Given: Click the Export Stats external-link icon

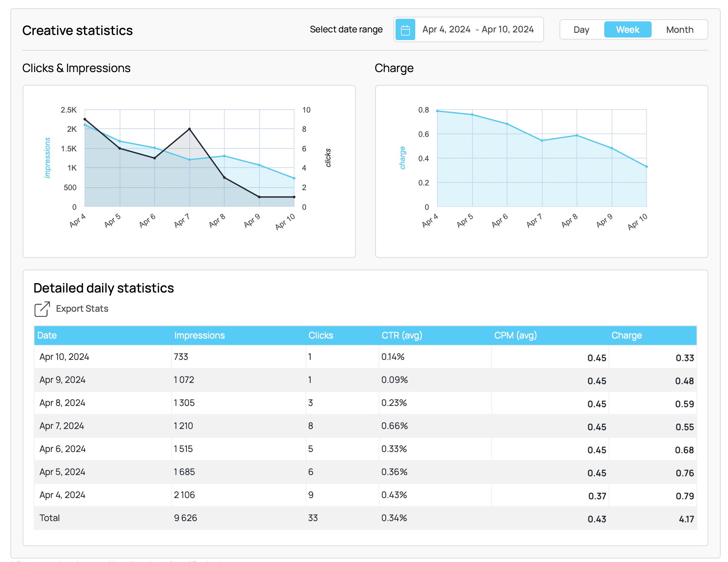Looking at the screenshot, I should point(41,309).
